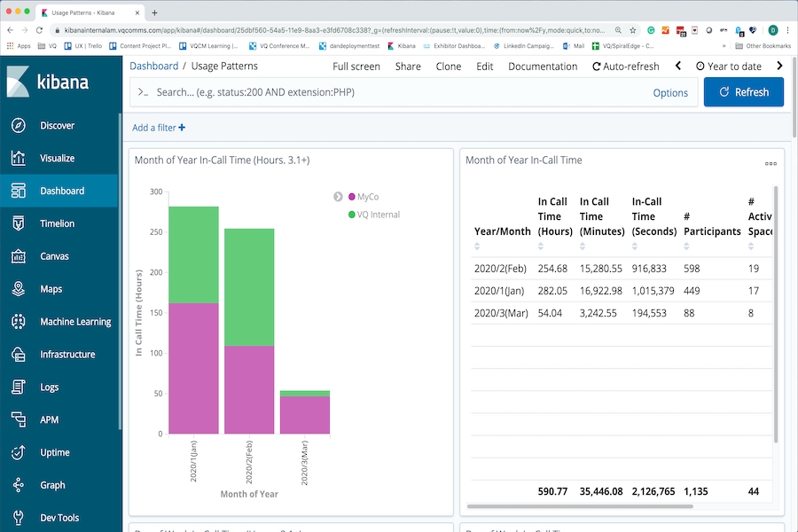Click the Kibana logo
Image resolution: width=798 pixels, height=532 pixels.
pyautogui.click(x=48, y=82)
